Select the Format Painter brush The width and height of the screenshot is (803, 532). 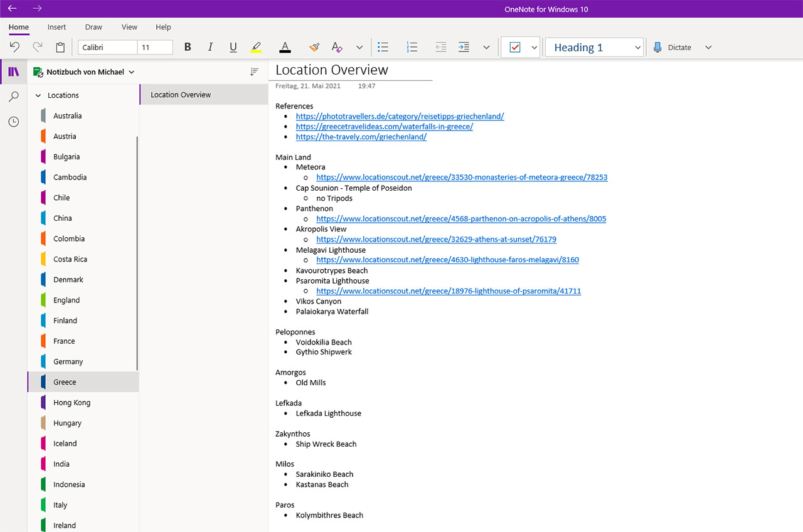pos(314,47)
